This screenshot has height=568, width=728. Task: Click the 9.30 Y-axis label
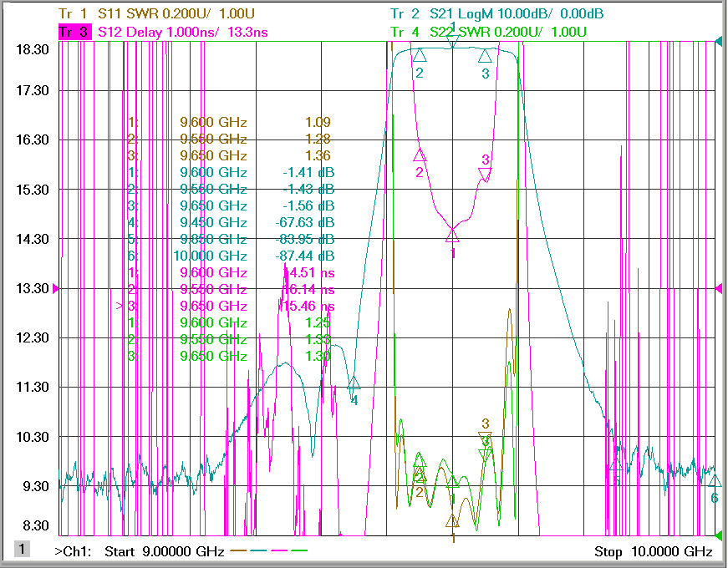(36, 486)
